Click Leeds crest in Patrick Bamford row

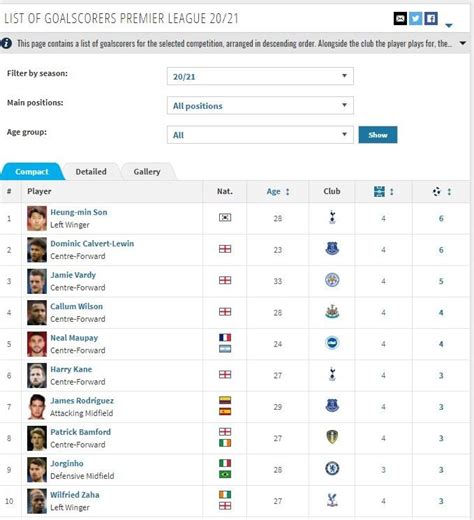point(332,437)
